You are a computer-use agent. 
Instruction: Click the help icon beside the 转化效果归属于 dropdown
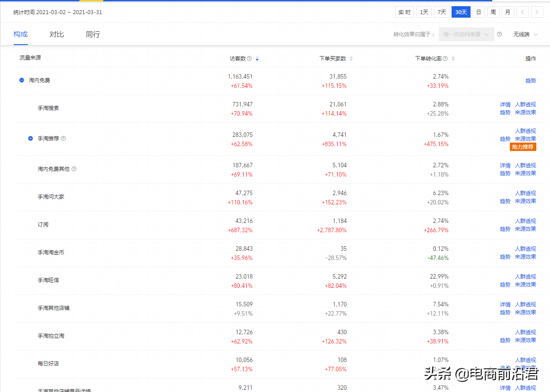pos(500,34)
